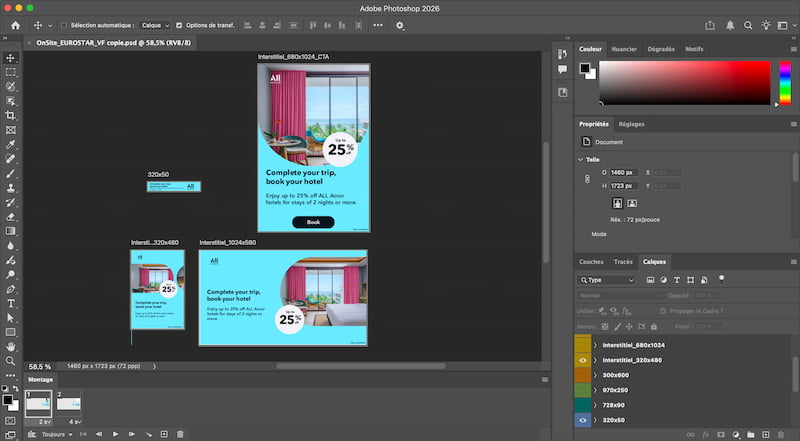
Task: Select the Gradient tool
Action: tap(10, 231)
